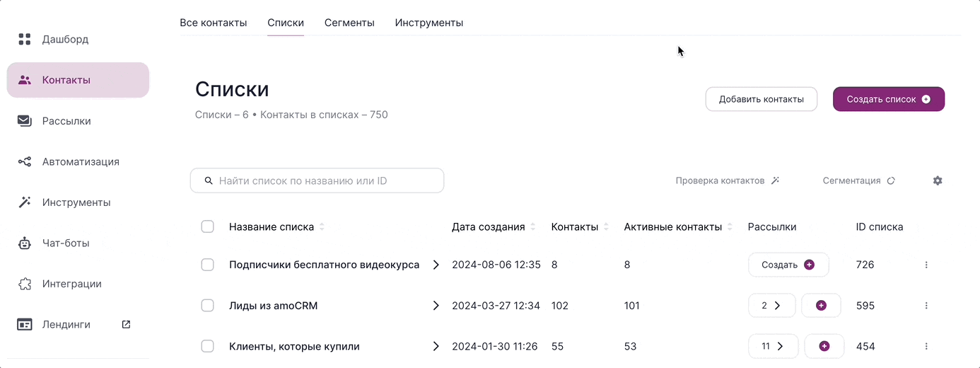The width and height of the screenshot is (980, 368).
Task: Click the Добавить контакты button
Action: click(x=761, y=99)
